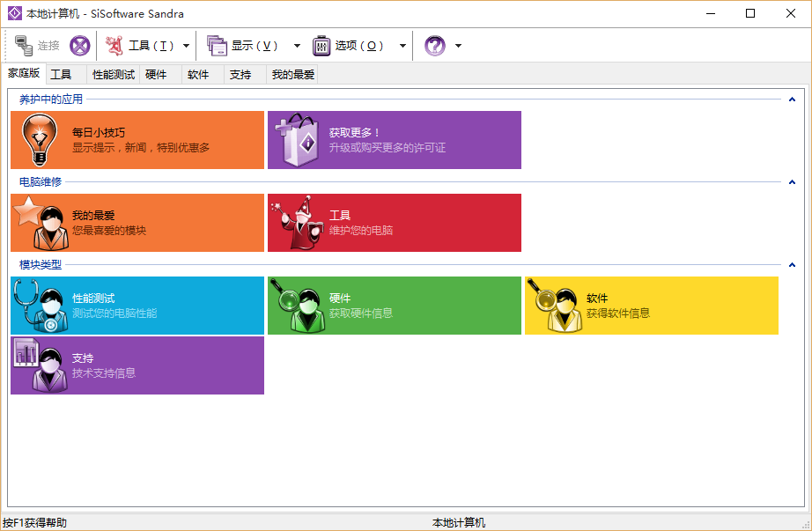Open the 工具 (T) toolbar menu
Viewport: 812px width, 531px height.
tap(140, 46)
